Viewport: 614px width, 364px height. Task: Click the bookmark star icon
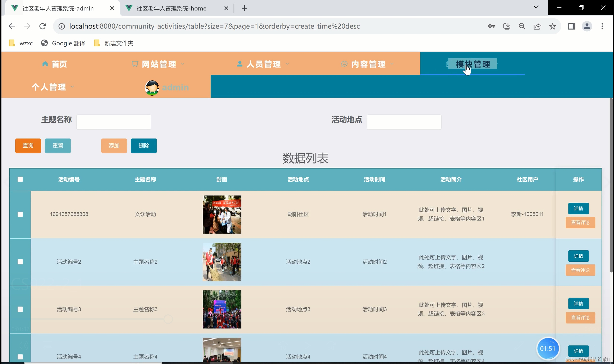(552, 26)
